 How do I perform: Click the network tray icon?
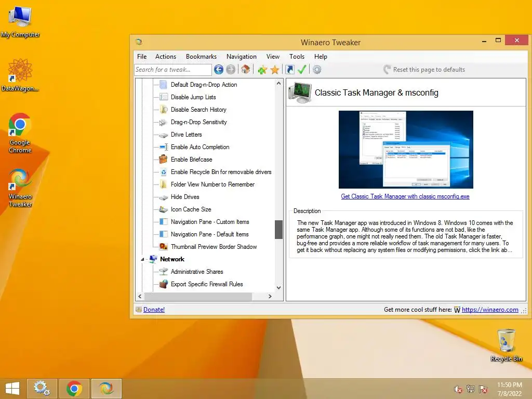tap(471, 389)
